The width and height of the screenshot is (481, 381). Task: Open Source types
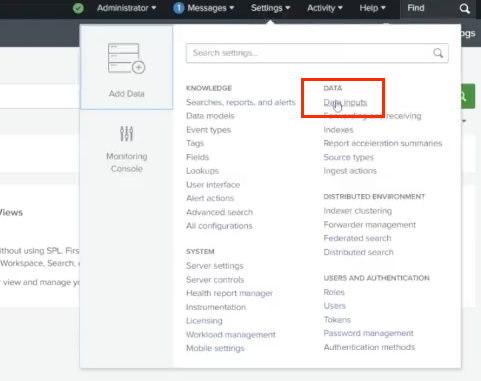pyautogui.click(x=348, y=157)
